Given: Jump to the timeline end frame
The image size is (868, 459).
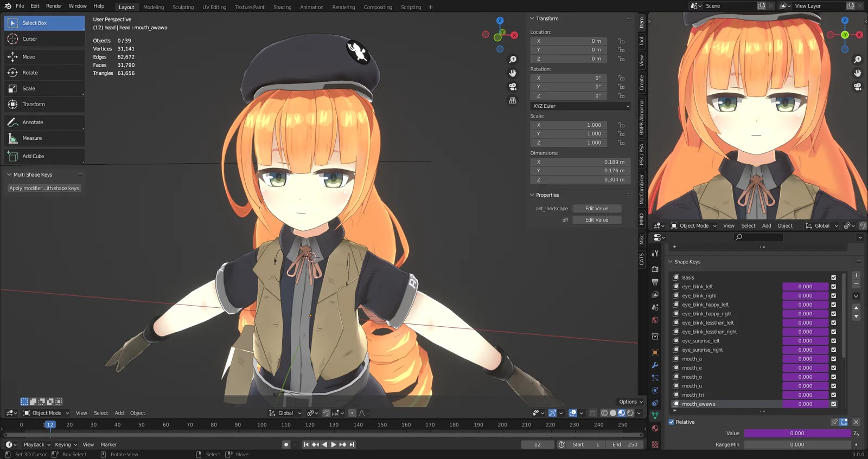Looking at the screenshot, I should coord(352,444).
